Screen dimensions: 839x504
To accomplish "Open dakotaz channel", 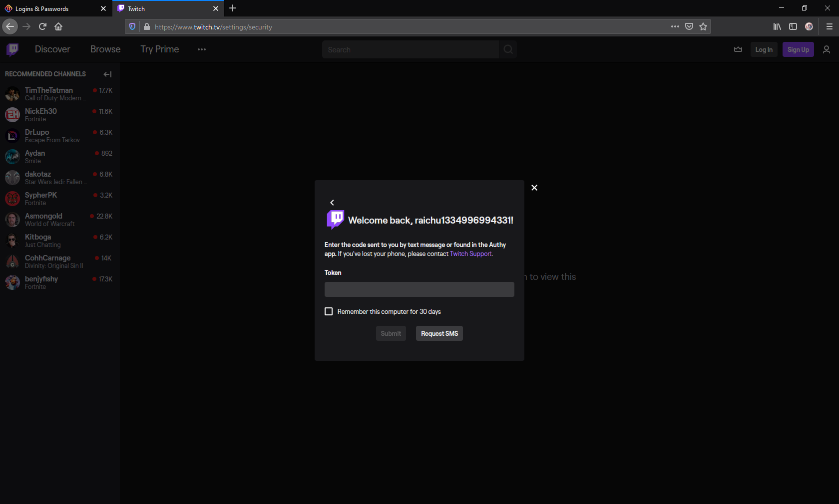I will 59,178.
